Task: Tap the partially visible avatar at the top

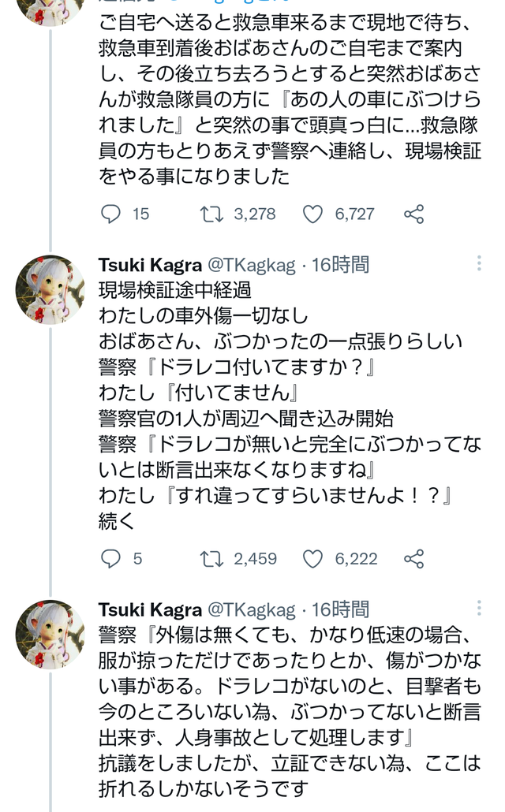Action: (50, 9)
